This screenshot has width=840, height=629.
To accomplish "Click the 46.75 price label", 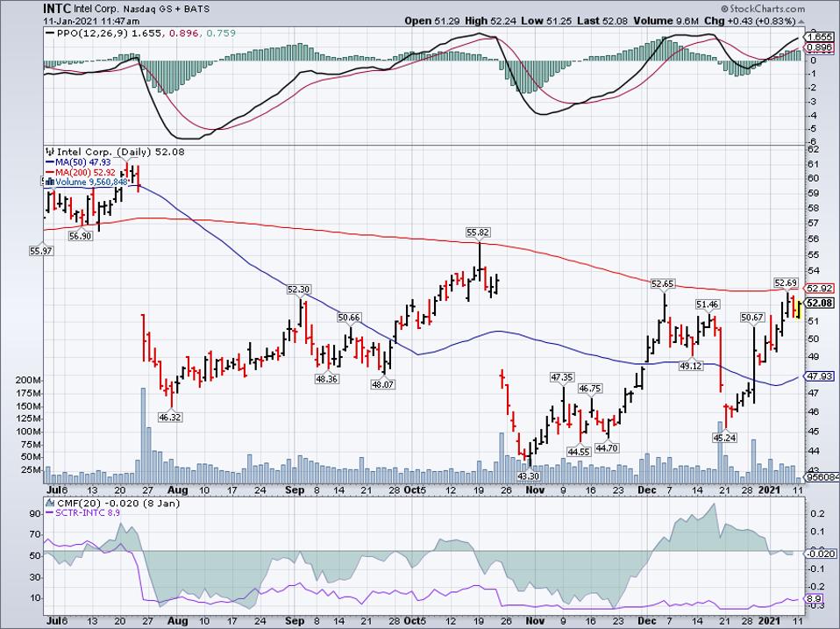I will pos(590,389).
